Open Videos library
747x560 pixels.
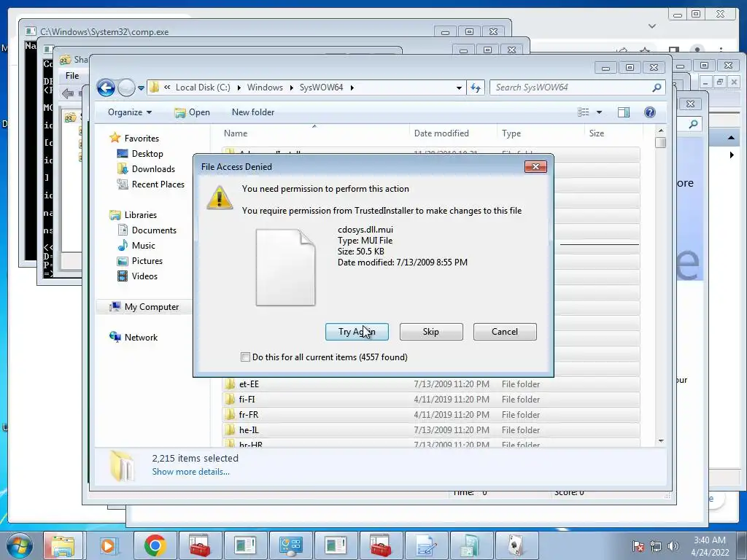tap(144, 276)
